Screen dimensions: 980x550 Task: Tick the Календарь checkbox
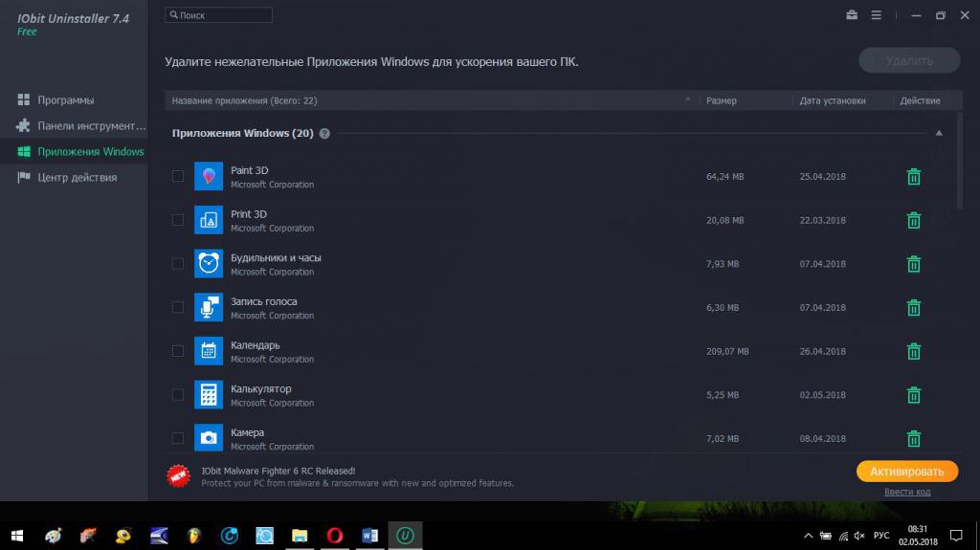(x=178, y=351)
